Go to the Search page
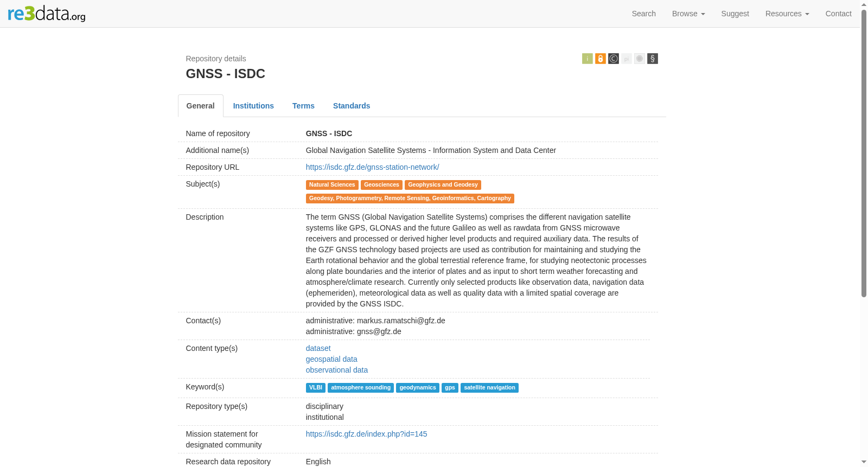Screen dimensions: 868x467 point(644,14)
